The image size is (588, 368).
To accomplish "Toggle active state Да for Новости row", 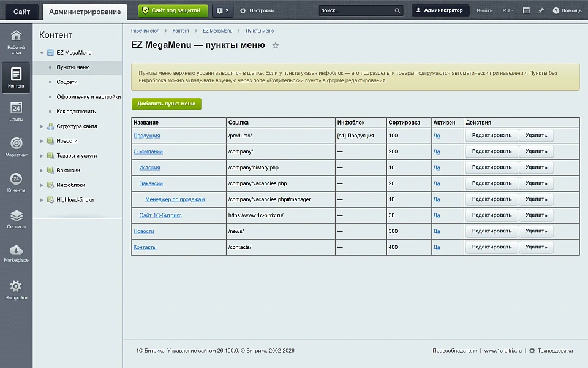I will [437, 231].
